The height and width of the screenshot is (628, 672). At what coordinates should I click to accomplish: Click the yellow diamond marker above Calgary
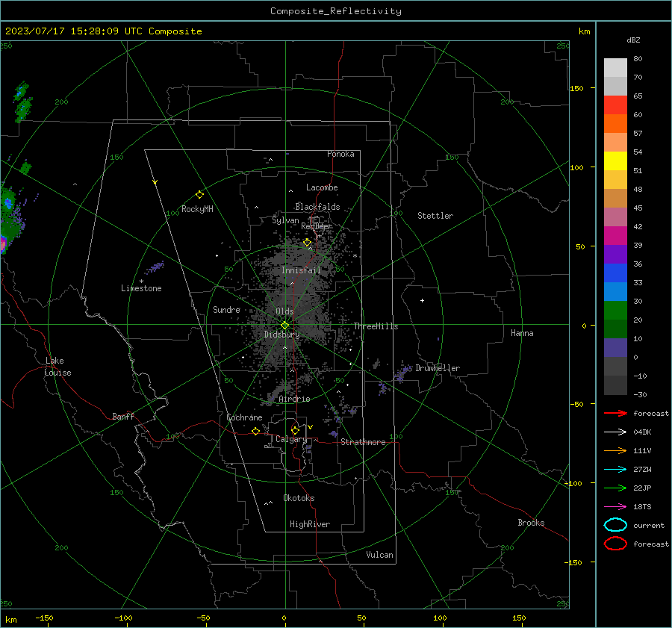point(295,430)
